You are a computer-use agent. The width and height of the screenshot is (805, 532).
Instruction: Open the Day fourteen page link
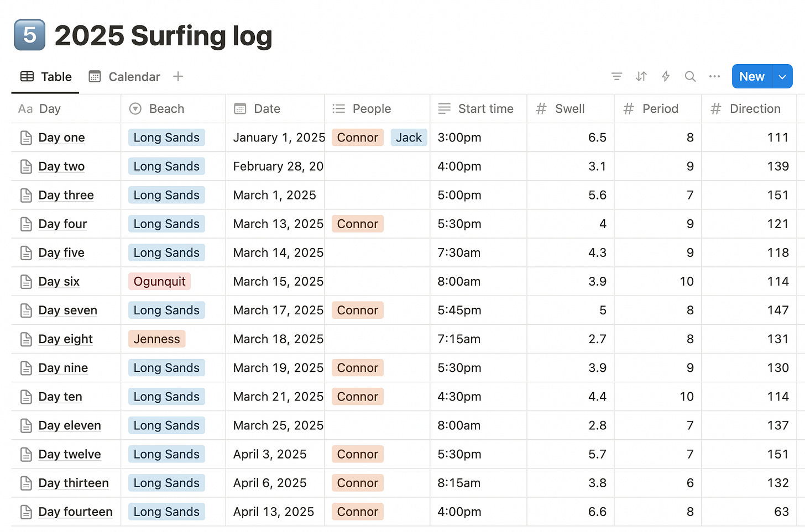(75, 512)
